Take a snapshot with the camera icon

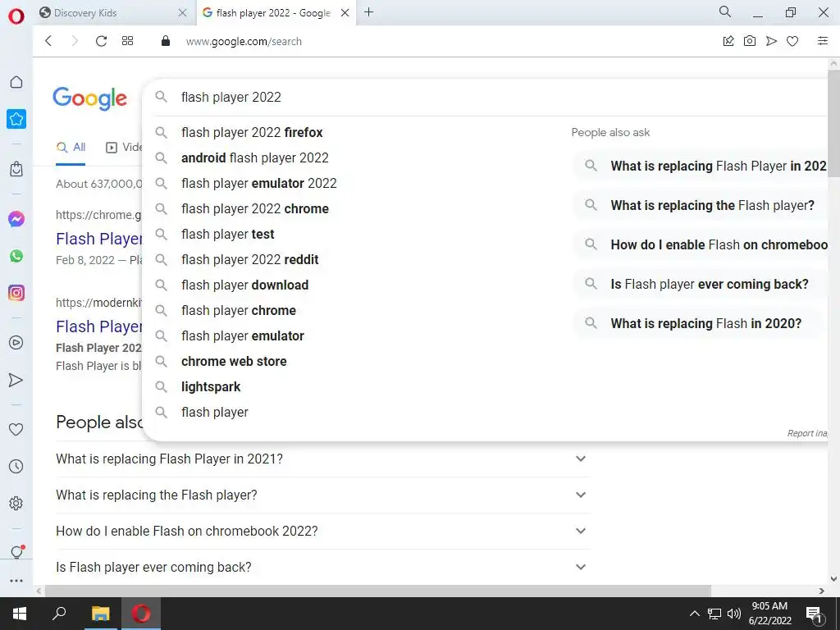[x=750, y=41]
